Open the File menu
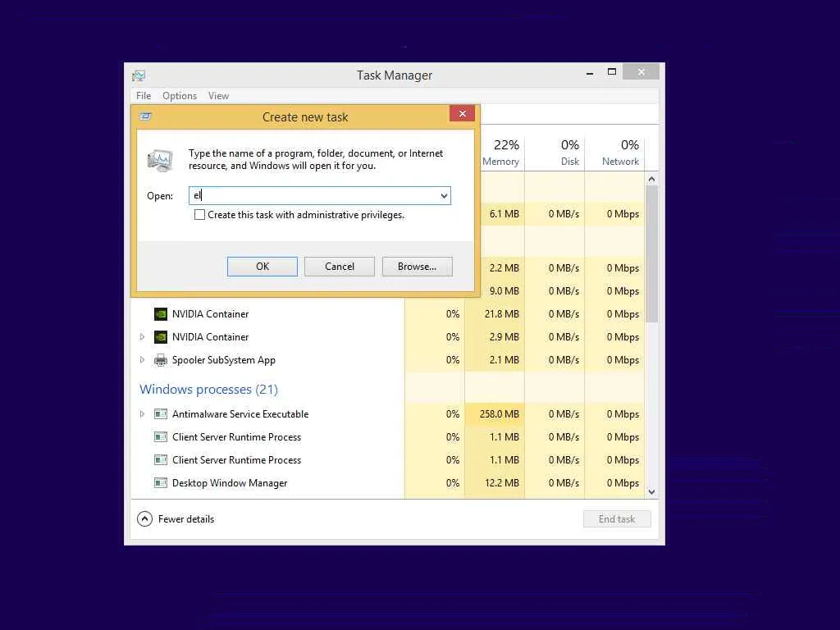 (x=144, y=96)
